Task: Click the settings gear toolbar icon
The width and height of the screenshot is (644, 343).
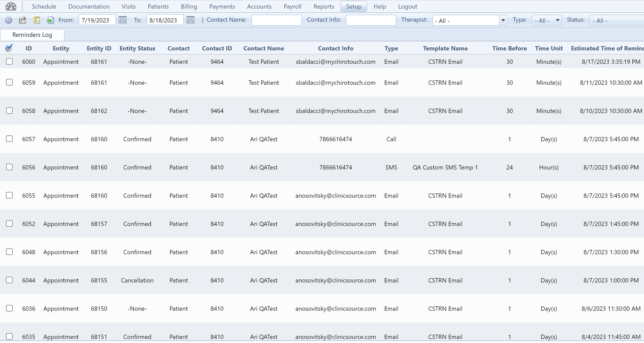Action: click(9, 20)
